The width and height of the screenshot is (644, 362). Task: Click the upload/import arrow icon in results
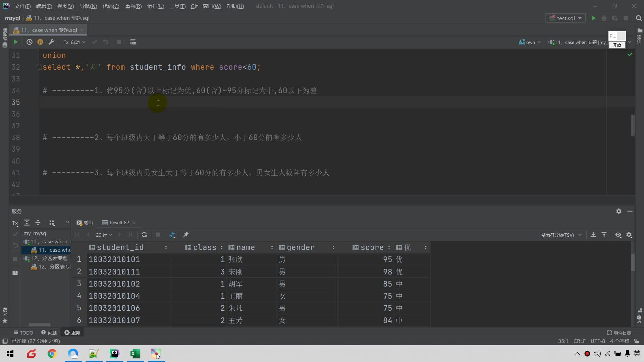click(x=604, y=235)
